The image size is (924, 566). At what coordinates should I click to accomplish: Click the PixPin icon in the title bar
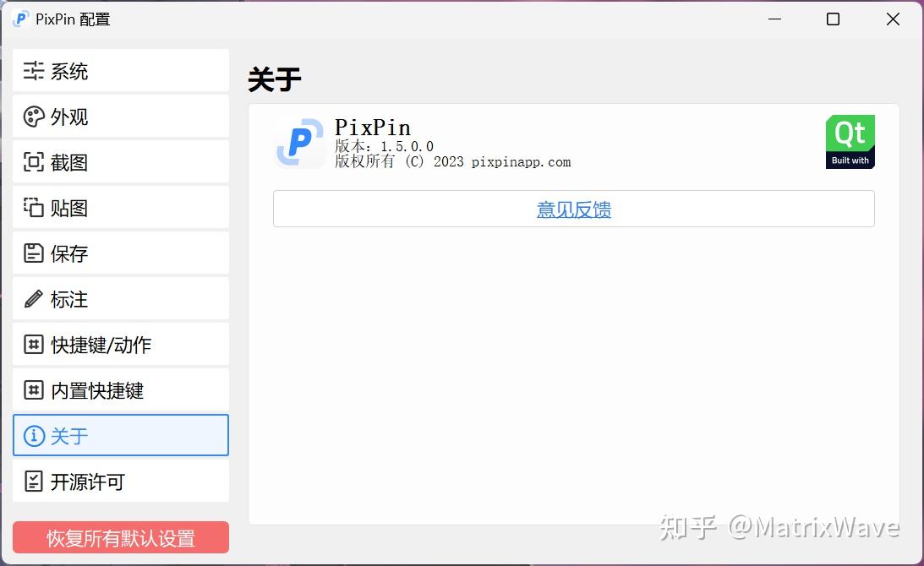click(19, 19)
